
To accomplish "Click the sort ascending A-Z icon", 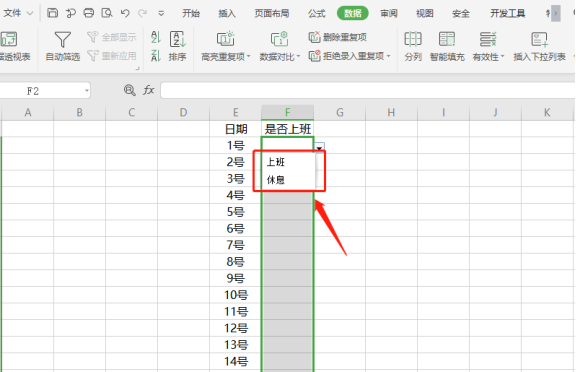I will (156, 37).
